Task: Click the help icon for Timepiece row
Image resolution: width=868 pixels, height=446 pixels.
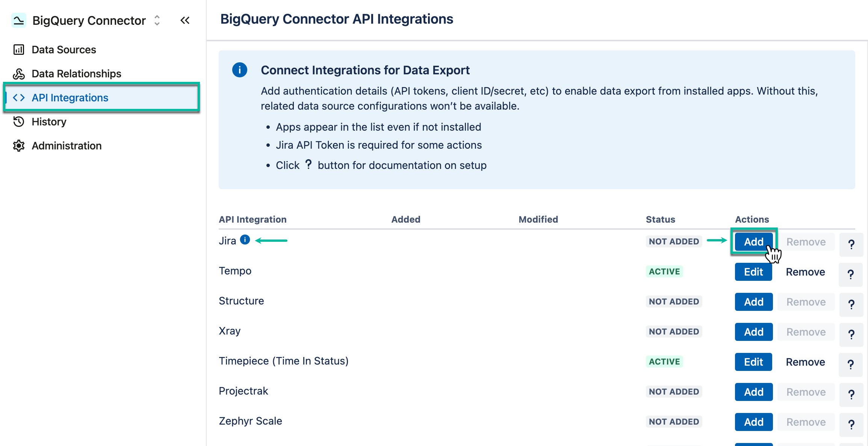Action: click(x=851, y=365)
